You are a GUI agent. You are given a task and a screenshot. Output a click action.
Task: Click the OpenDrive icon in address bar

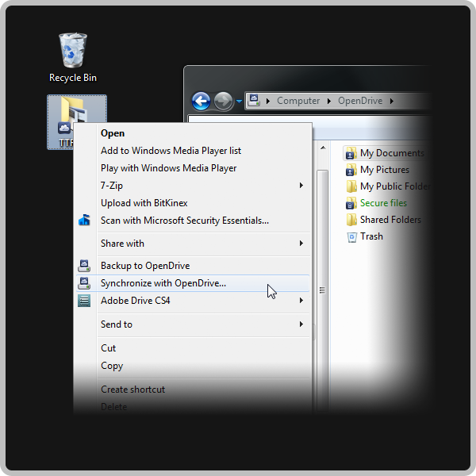pyautogui.click(x=254, y=100)
